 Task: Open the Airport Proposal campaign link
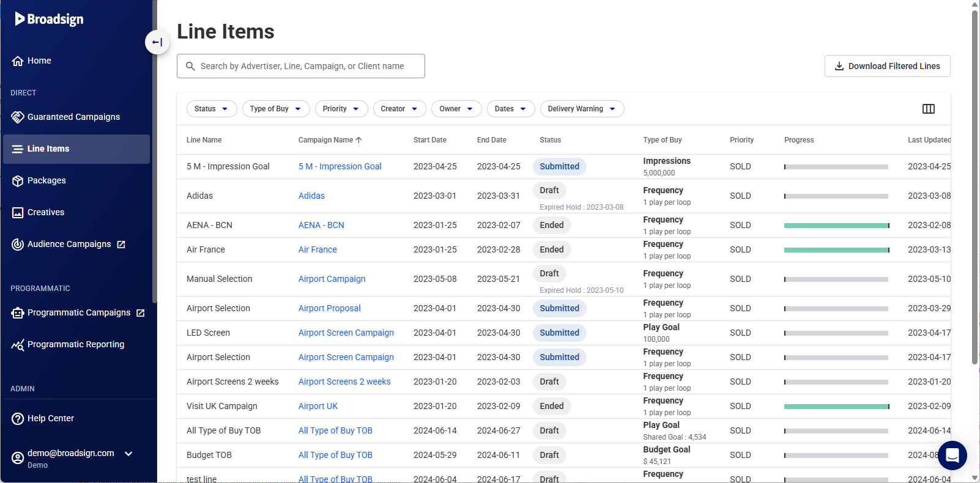click(329, 308)
